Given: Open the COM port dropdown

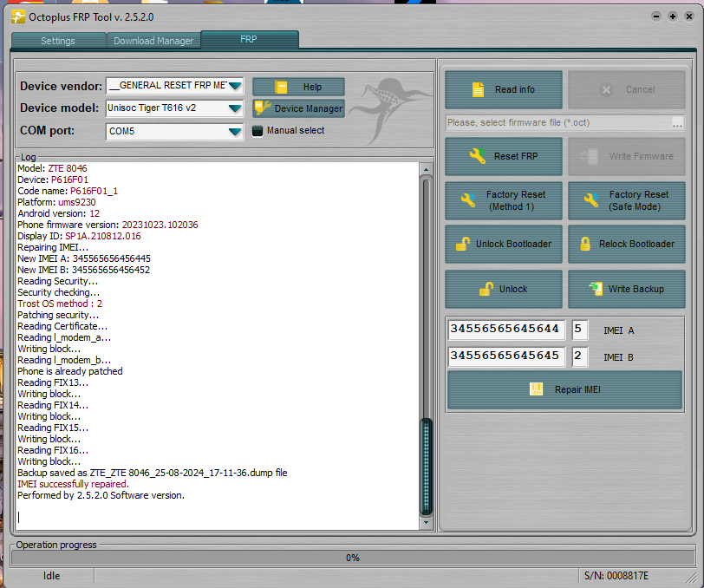Looking at the screenshot, I should coord(235,132).
